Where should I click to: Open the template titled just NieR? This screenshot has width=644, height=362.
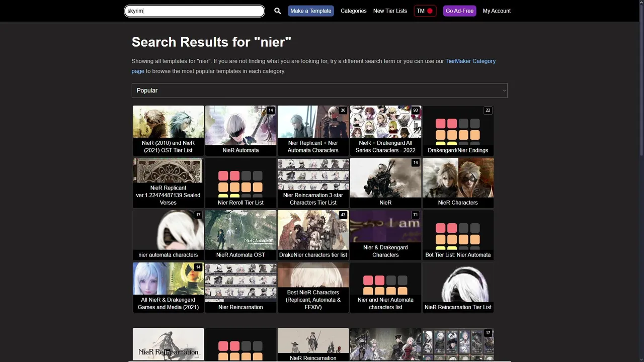(386, 183)
